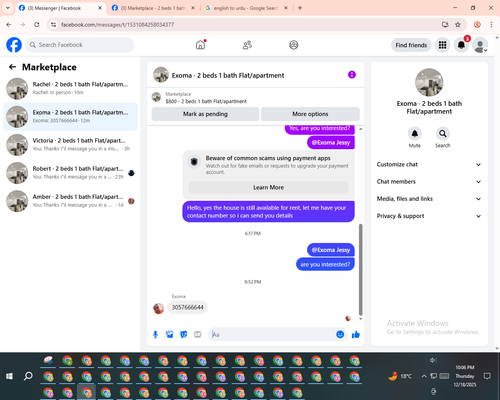Open the taskbar volume icon
Viewport: 500px width, 400px height.
point(433,360)
